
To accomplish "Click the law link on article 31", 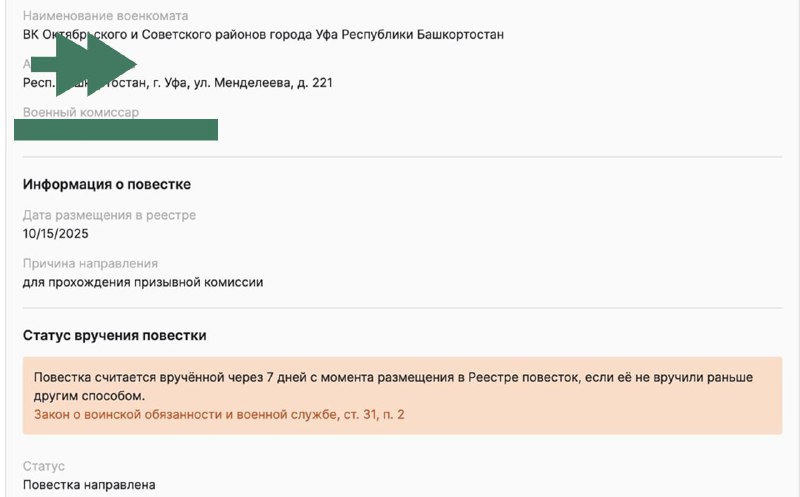I will 219,414.
